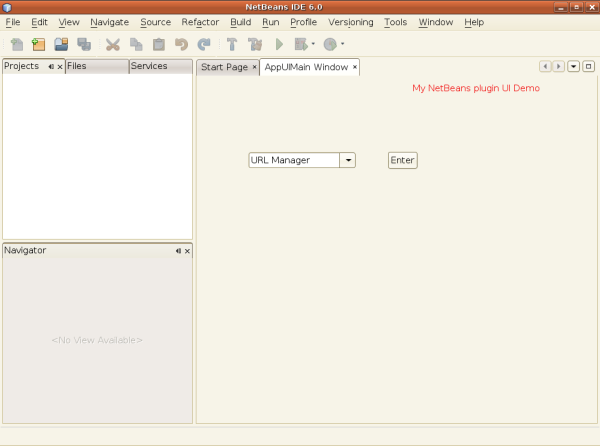Click the Clean and Build icon
The image size is (600, 446).
[x=255, y=44]
